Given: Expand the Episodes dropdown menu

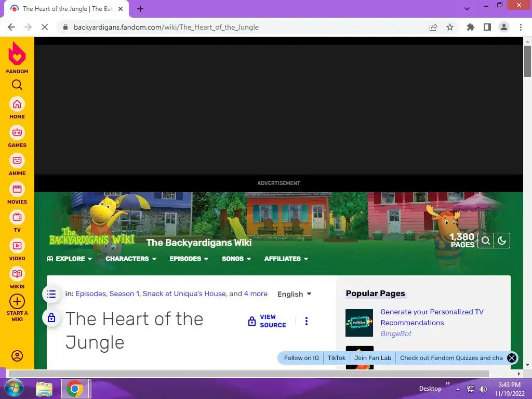Looking at the screenshot, I should click(189, 259).
